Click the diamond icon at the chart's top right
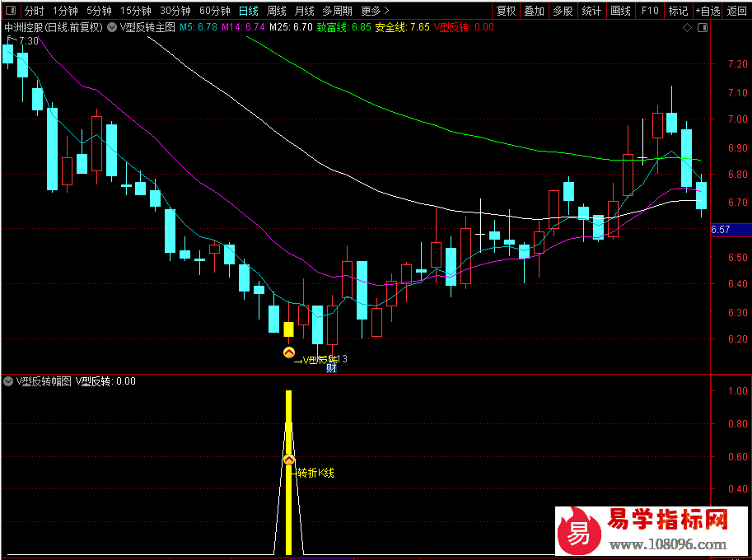Viewport: 752px width, 560px height. (x=687, y=28)
